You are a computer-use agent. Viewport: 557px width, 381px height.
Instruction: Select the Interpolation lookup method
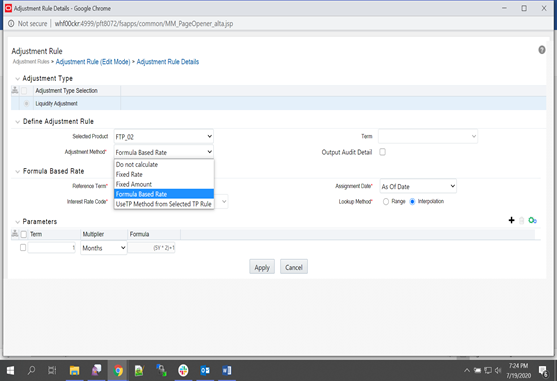coord(412,202)
